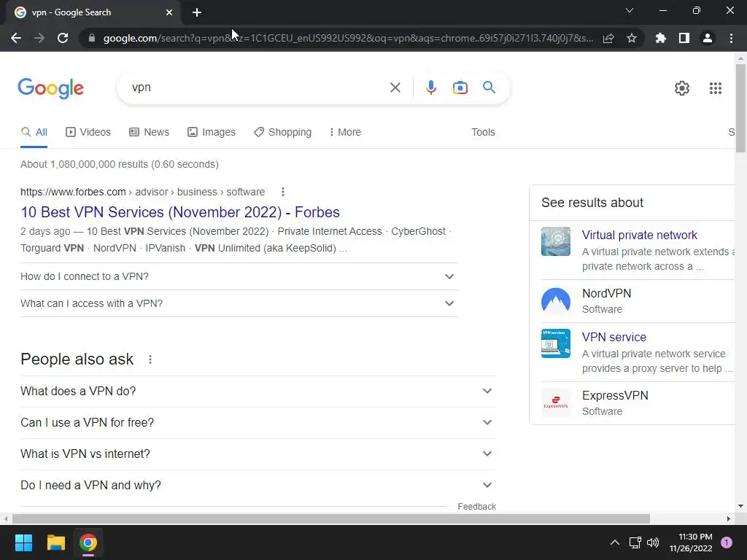Screen dimensions: 747x560
Task: View site information lock icon
Action: pos(92,38)
